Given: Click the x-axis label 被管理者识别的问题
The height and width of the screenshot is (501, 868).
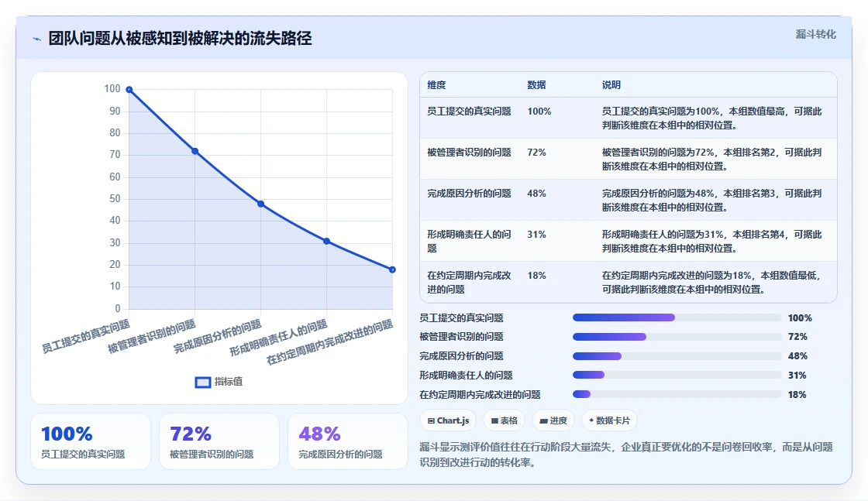Looking at the screenshot, I should 152,336.
